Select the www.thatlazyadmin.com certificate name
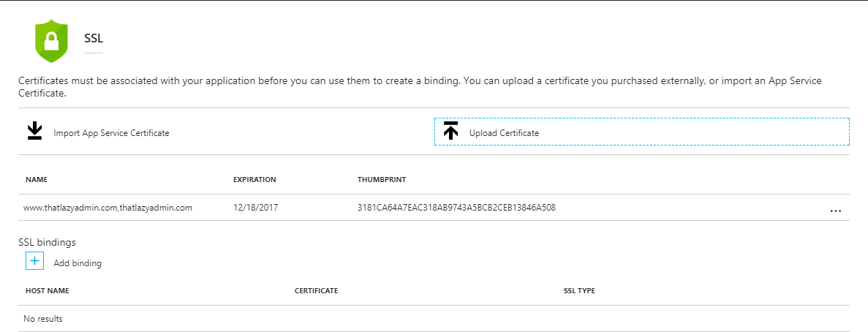The image size is (868, 332). 107,208
